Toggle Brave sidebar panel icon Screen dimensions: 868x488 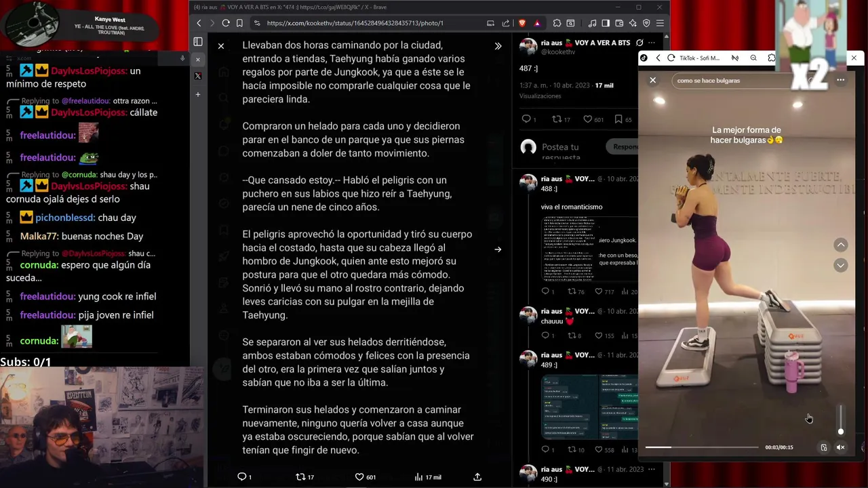[x=606, y=23]
